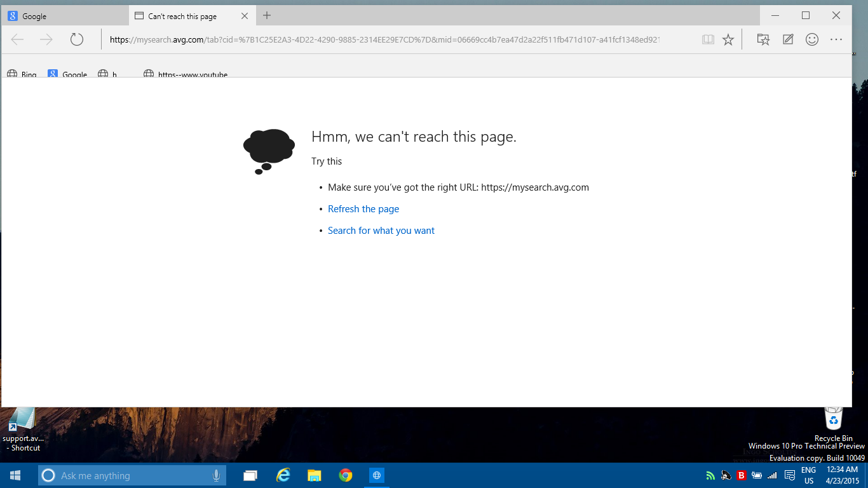Screen dimensions: 868x488
Task: Make a web note with the pen icon
Action: [x=788, y=39]
